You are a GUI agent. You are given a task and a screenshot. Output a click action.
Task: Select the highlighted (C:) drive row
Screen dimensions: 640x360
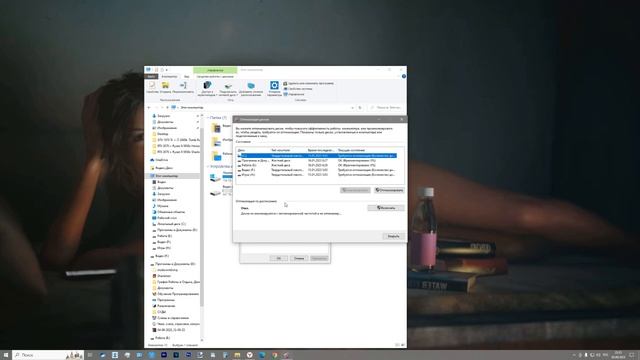coord(317,156)
